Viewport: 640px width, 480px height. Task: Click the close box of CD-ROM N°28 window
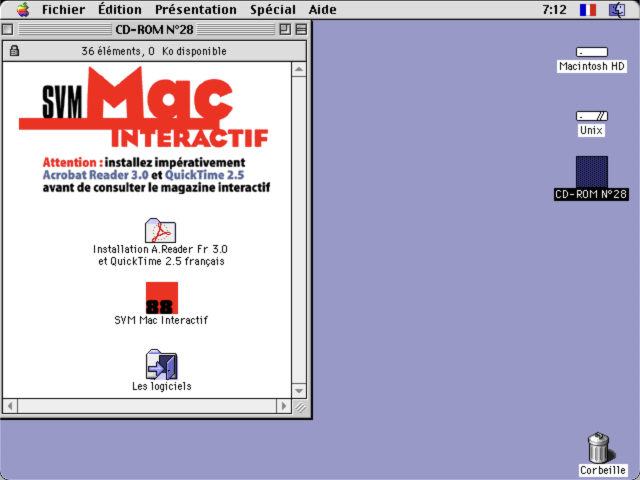(x=7, y=29)
